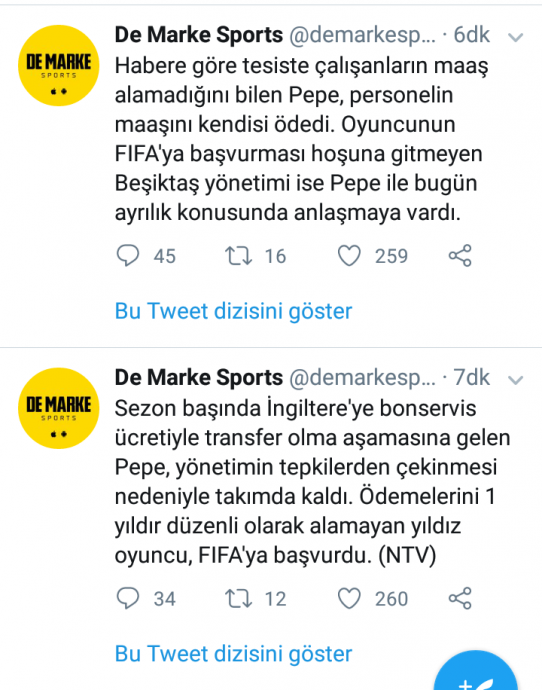The image size is (542, 690).
Task: Reply to the first tweet about Pepe
Action: 128,256
